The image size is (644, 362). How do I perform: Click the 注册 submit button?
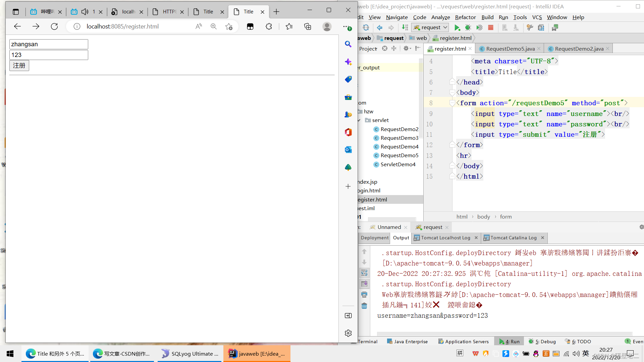point(19,65)
